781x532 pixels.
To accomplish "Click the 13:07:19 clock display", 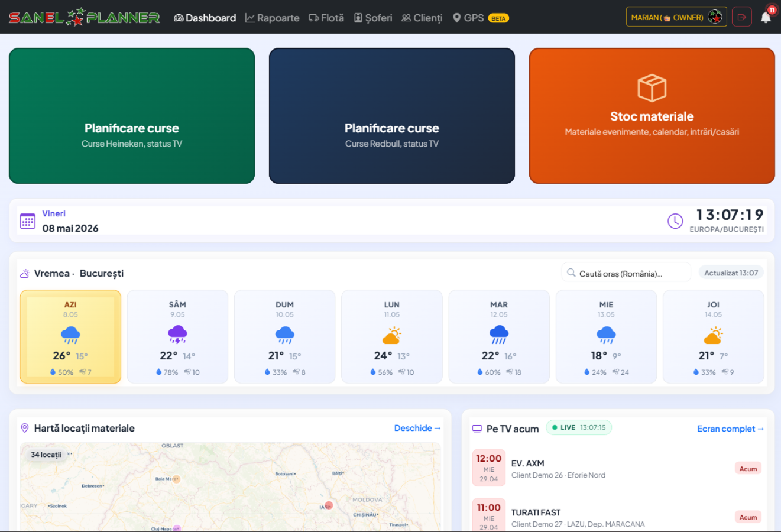I will (730, 215).
